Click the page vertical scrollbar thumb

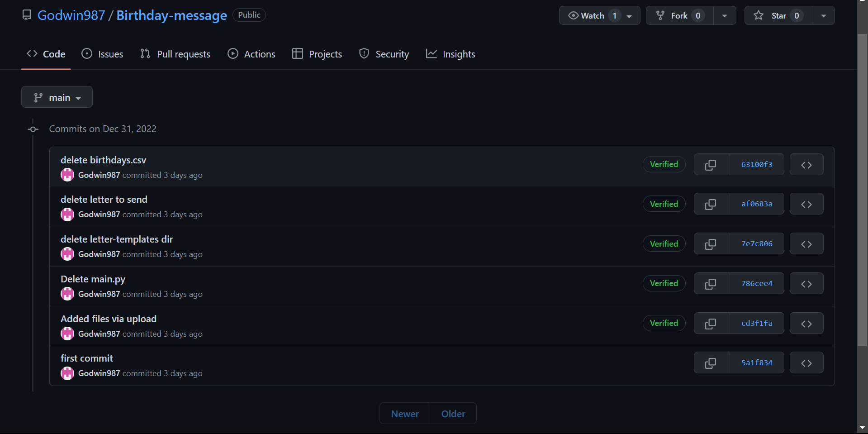coord(862,190)
